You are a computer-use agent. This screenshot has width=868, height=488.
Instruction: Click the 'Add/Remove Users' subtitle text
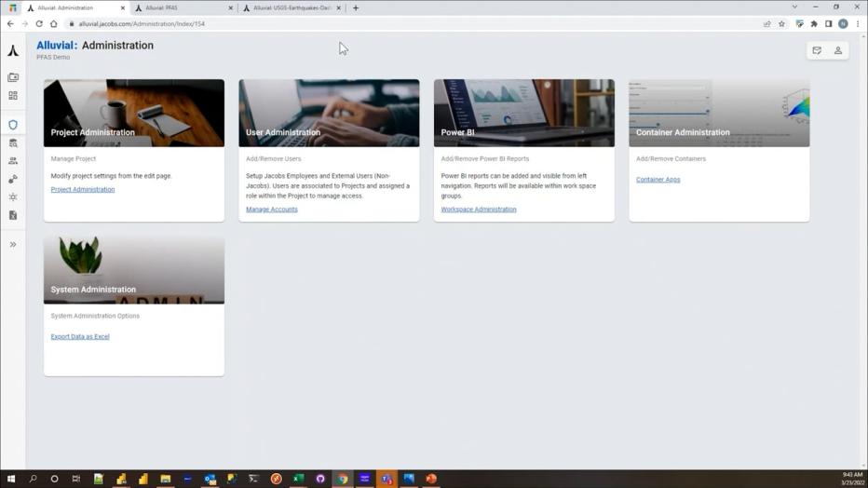click(x=274, y=159)
